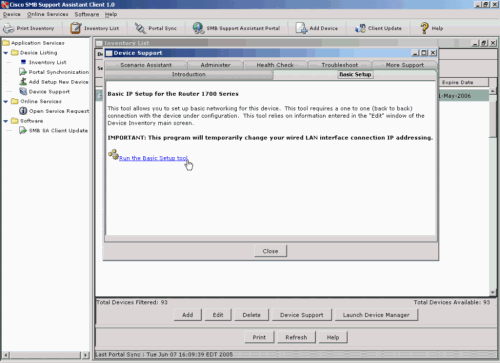Viewport: 500px width, 363px height.
Task: Click the Print Inventory printer icon
Action: coord(9,28)
